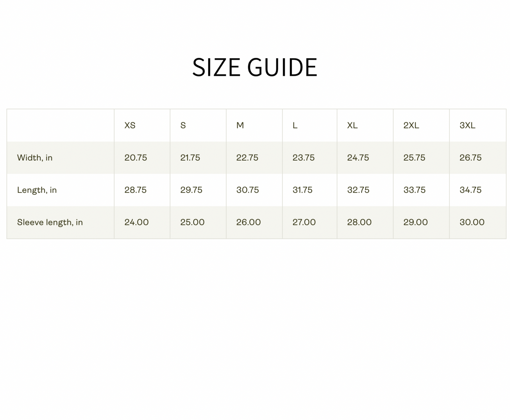Select the 2XL length value 33.75
The width and height of the screenshot is (510, 420).
(x=414, y=190)
